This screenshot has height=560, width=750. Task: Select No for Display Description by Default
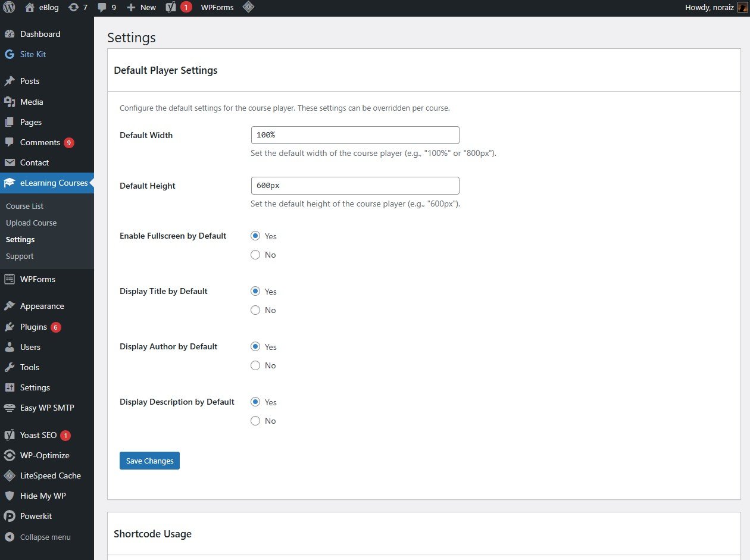coord(255,421)
